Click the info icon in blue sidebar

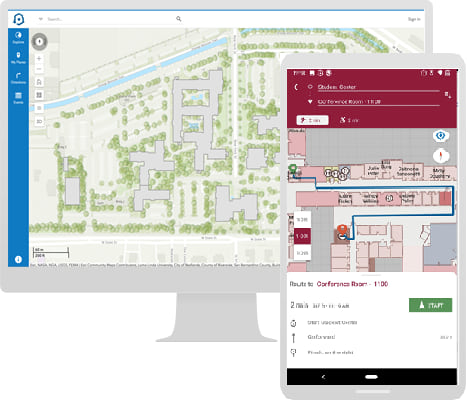pos(18,259)
